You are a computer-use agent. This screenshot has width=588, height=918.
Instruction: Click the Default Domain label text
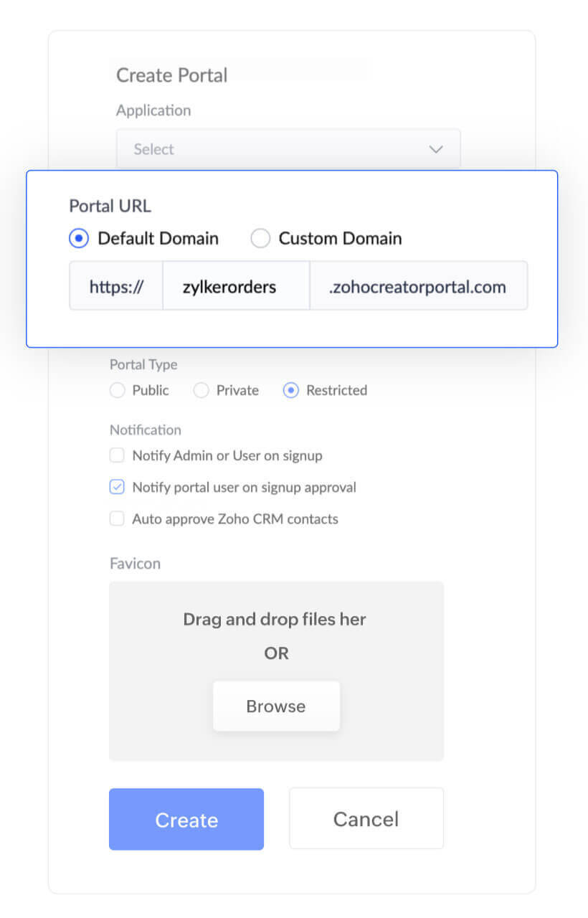158,238
